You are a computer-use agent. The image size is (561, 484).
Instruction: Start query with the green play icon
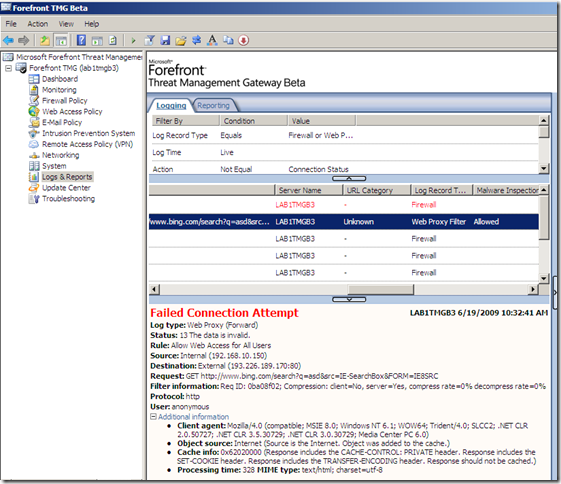click(x=133, y=40)
